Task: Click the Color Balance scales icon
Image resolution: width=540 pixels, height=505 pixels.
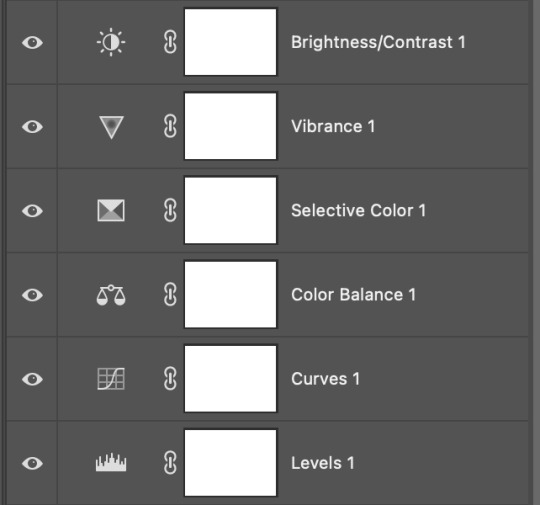Action: (x=111, y=295)
